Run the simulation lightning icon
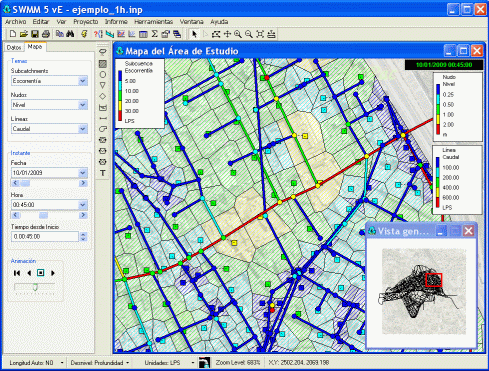The width and height of the screenshot is (489, 371). tap(84, 34)
